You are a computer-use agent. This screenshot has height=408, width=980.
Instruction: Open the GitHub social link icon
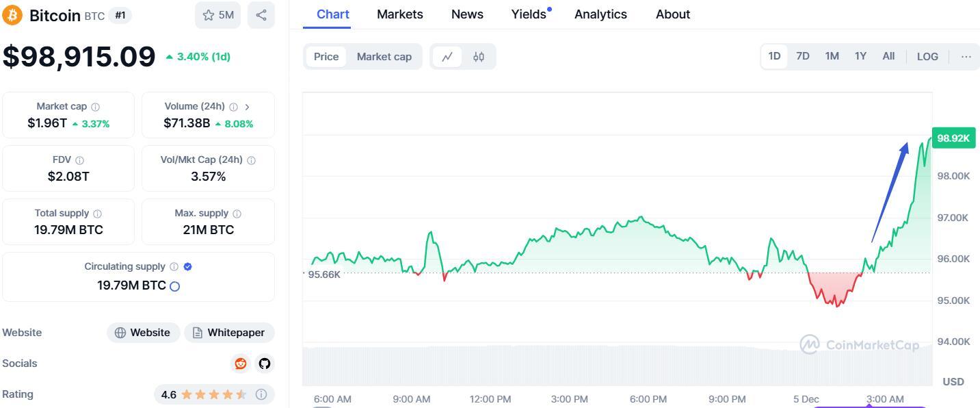265,364
